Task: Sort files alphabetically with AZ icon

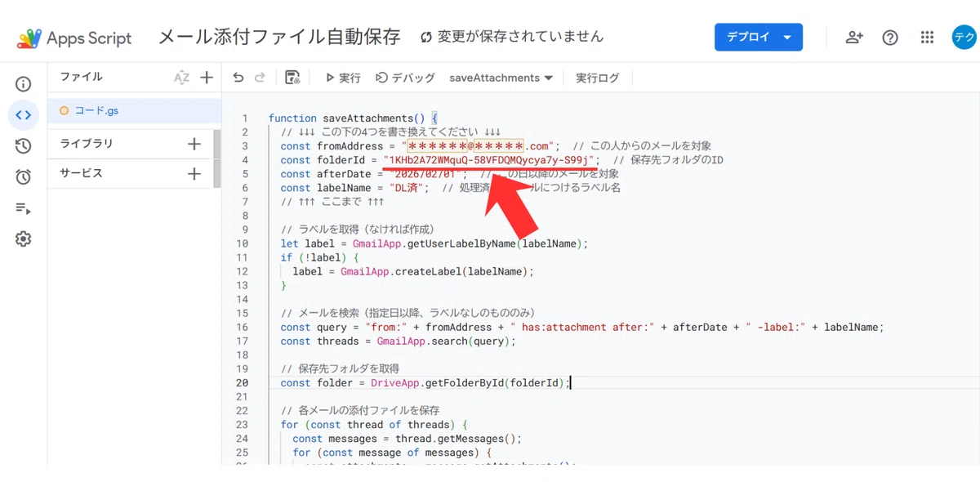Action: tap(181, 78)
